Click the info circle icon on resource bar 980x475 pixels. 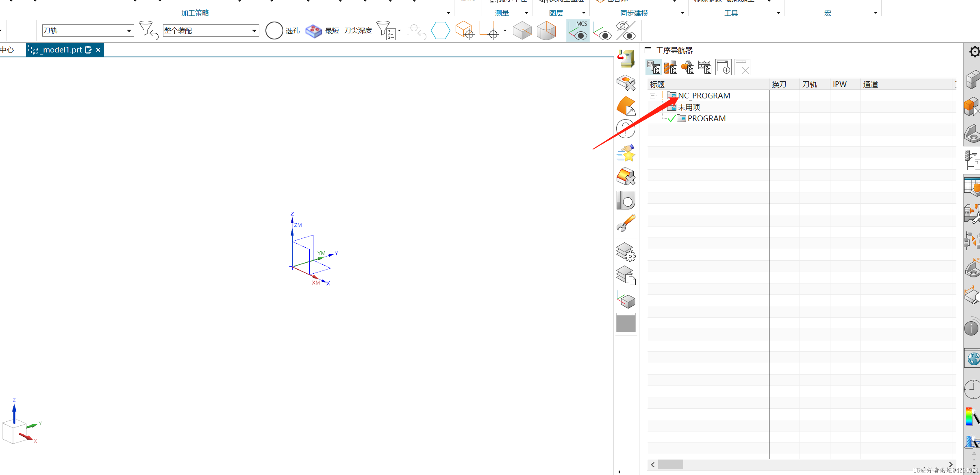[971, 328]
